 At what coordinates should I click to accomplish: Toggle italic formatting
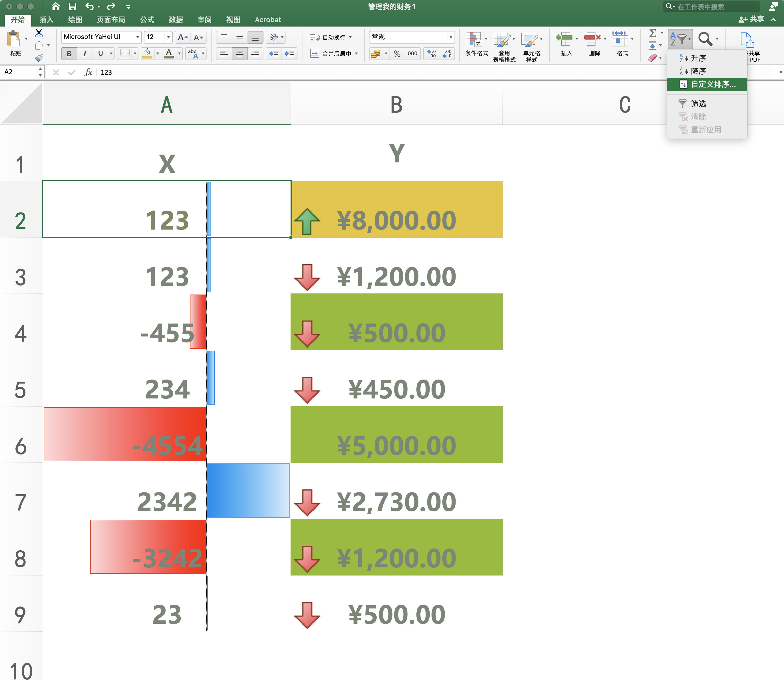85,54
